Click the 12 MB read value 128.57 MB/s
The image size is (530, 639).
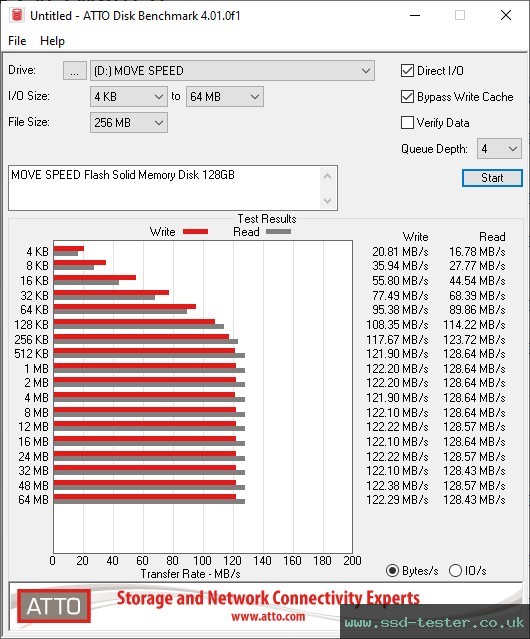(474, 427)
